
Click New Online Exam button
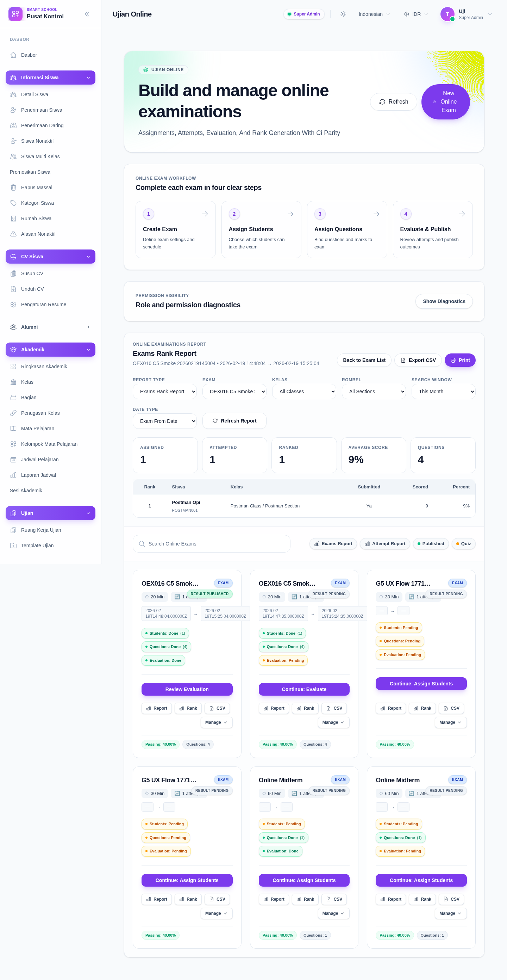[x=445, y=102]
